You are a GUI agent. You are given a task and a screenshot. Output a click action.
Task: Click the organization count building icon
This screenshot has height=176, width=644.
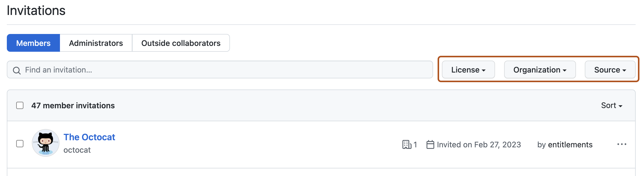click(406, 145)
